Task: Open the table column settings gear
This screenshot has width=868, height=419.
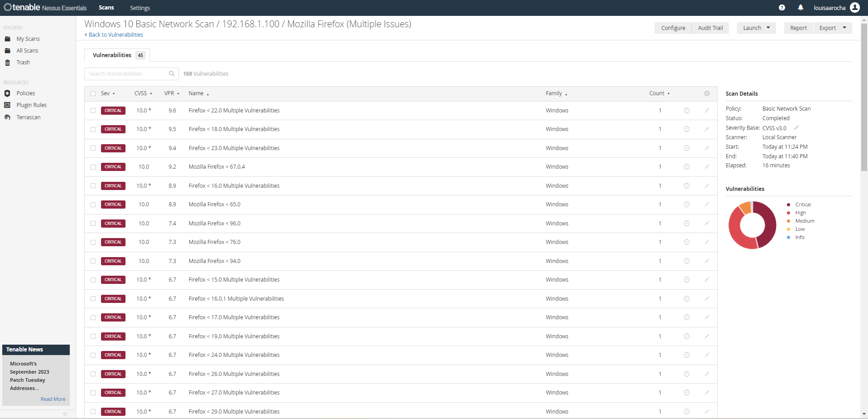Action: [x=707, y=93]
